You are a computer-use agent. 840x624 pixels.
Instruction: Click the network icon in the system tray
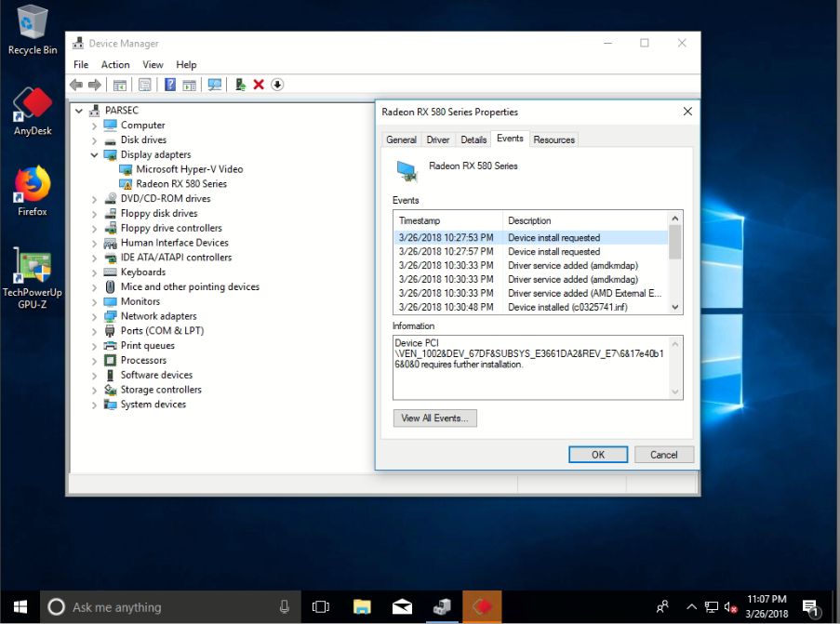[x=712, y=607]
